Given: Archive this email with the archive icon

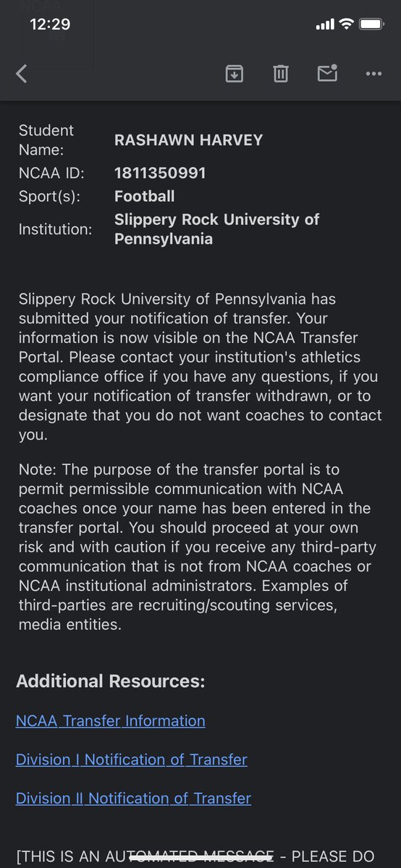Looking at the screenshot, I should click(235, 73).
